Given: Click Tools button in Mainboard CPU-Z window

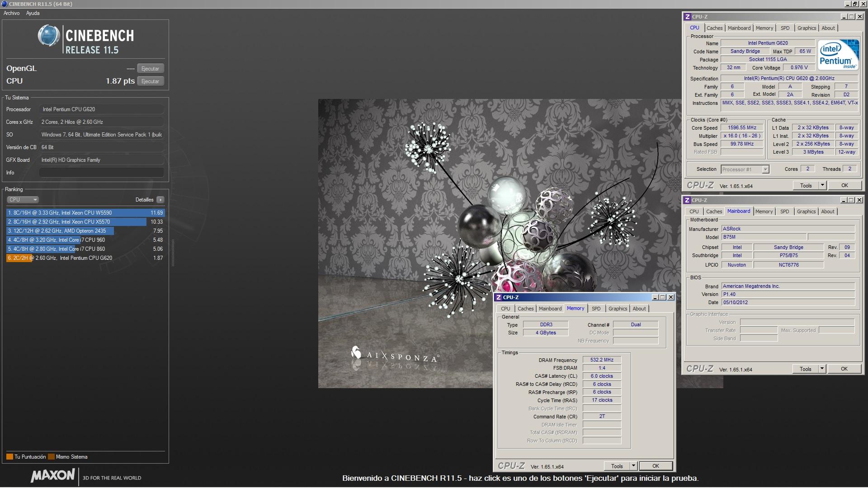Looking at the screenshot, I should [806, 369].
